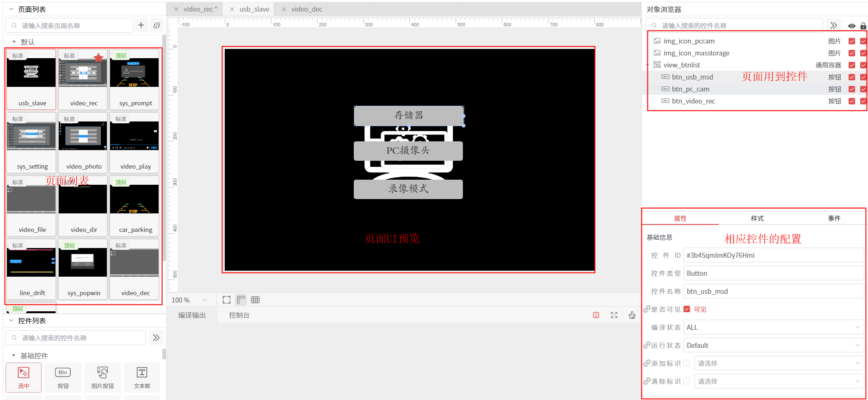Open the 编译状态 ALL dropdown
The image size is (868, 400).
[x=774, y=327]
